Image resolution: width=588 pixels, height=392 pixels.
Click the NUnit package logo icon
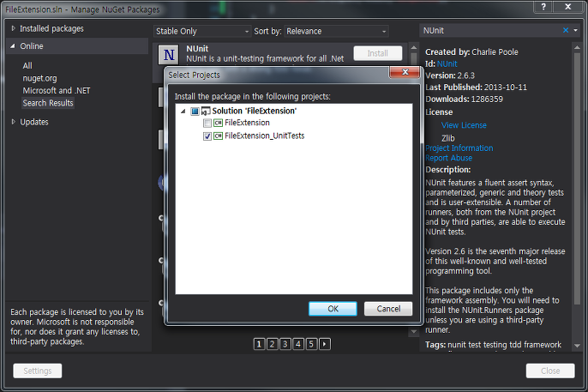(168, 55)
